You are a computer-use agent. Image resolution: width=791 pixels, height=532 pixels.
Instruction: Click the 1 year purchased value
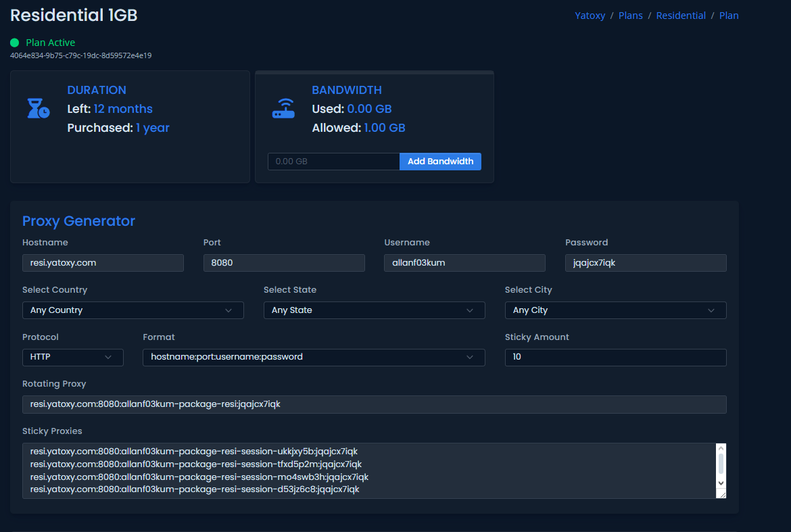tap(153, 128)
